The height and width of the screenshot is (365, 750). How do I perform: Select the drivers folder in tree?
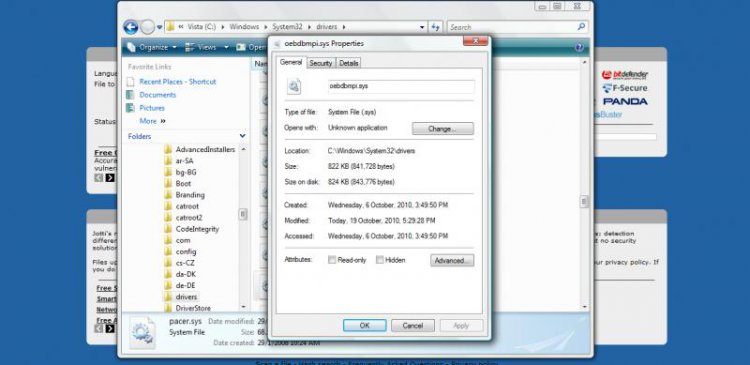pyautogui.click(x=186, y=297)
